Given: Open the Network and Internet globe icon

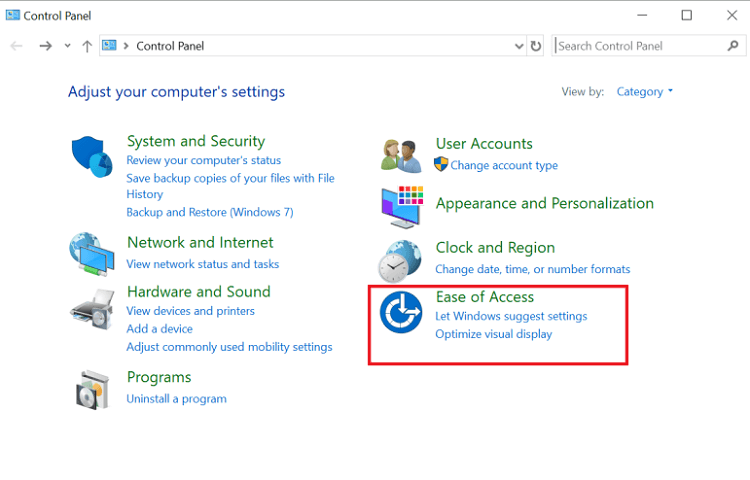Looking at the screenshot, I should click(92, 253).
